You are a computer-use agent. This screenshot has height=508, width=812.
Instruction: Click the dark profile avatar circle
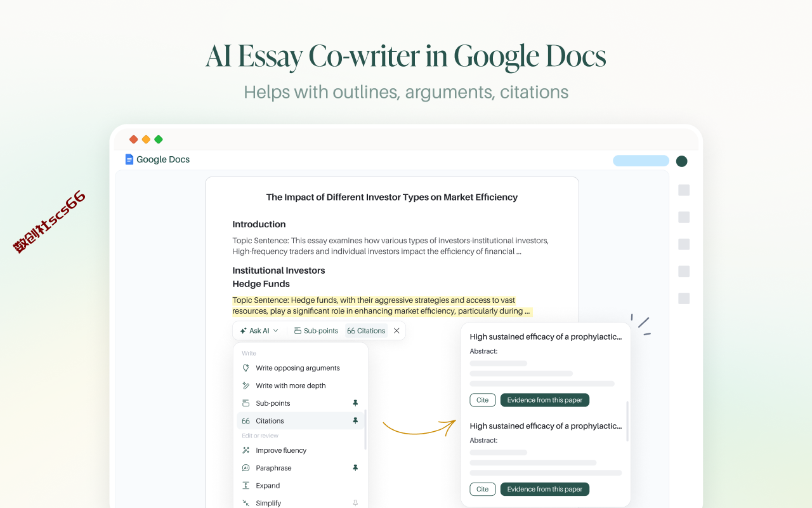tap(682, 161)
